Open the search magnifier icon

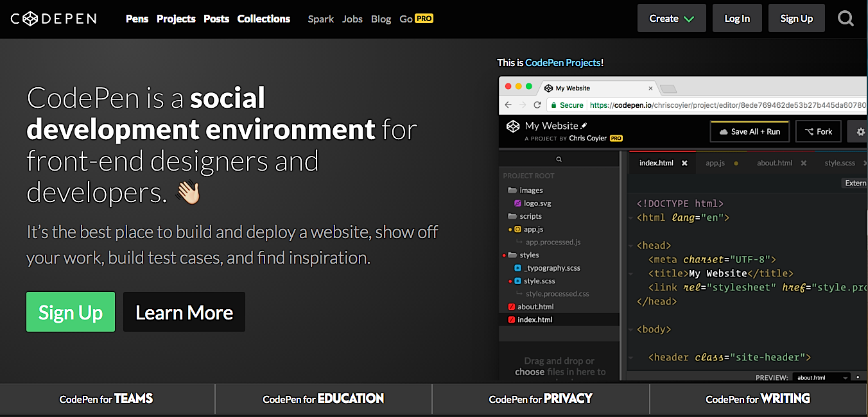(x=846, y=19)
